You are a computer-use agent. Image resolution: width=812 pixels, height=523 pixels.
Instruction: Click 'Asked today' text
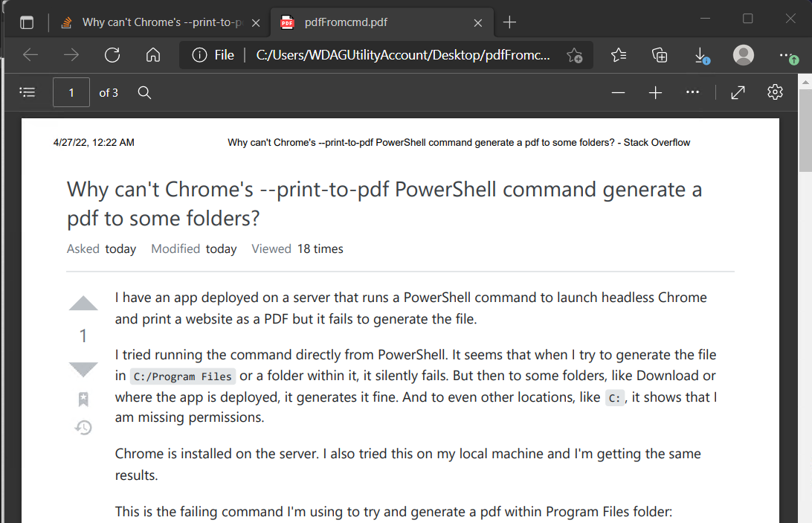click(101, 248)
